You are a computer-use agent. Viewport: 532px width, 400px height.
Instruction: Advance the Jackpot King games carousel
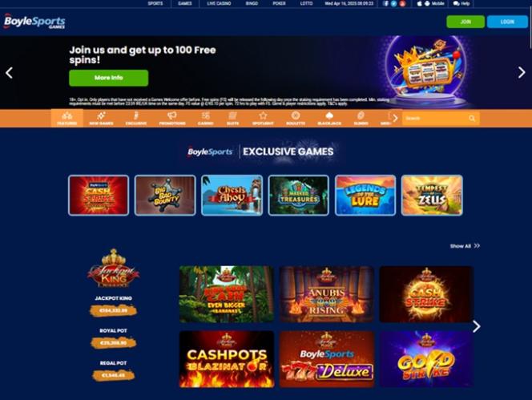pos(477,327)
